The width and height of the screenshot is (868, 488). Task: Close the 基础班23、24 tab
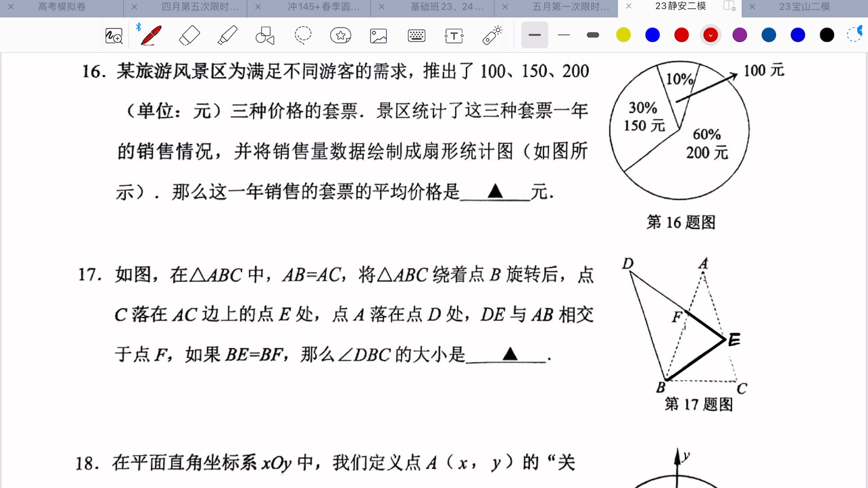(382, 7)
